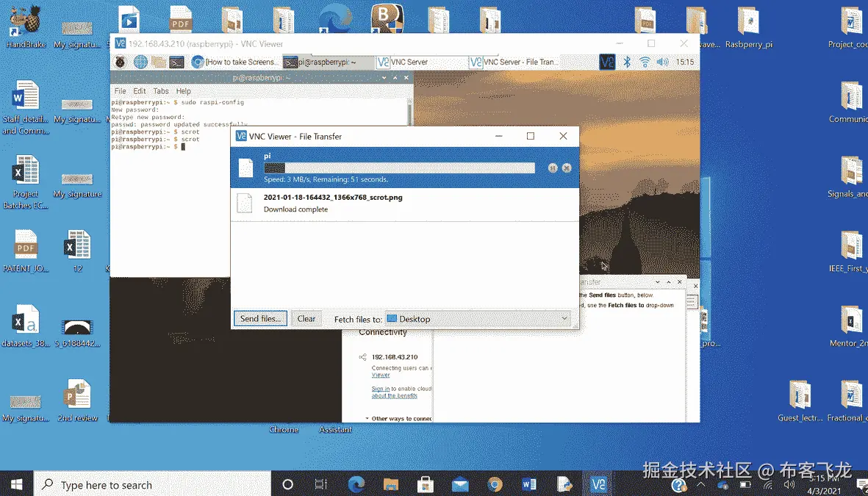Select VNC Viewer taskbar icon
Image resolution: width=868 pixels, height=496 pixels.
(x=598, y=484)
